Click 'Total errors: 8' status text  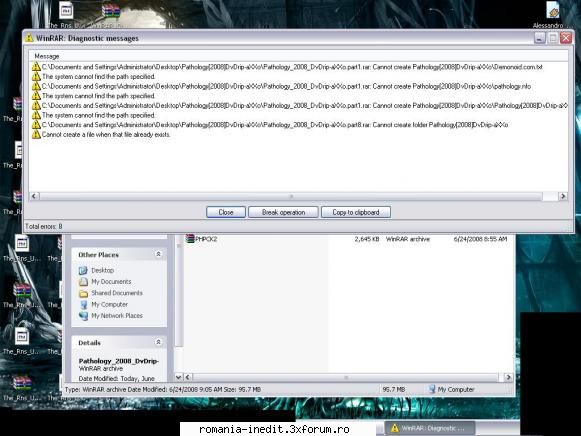tap(44, 226)
